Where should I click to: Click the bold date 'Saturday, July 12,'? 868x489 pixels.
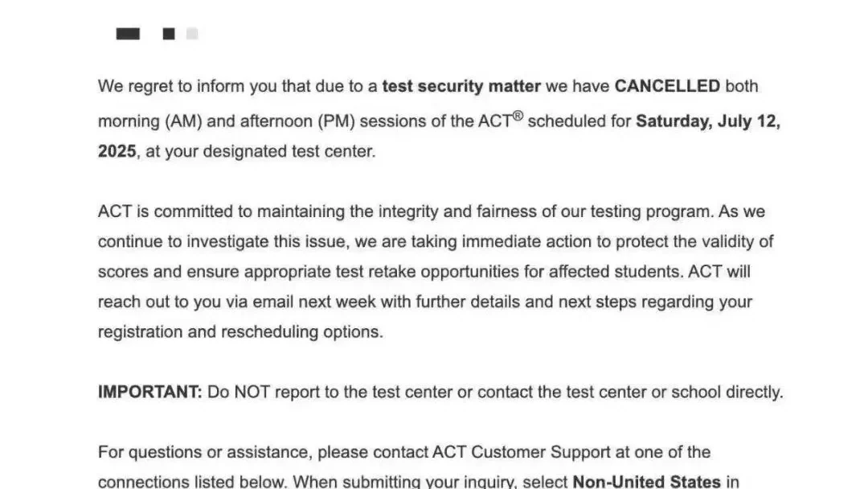click(708, 121)
